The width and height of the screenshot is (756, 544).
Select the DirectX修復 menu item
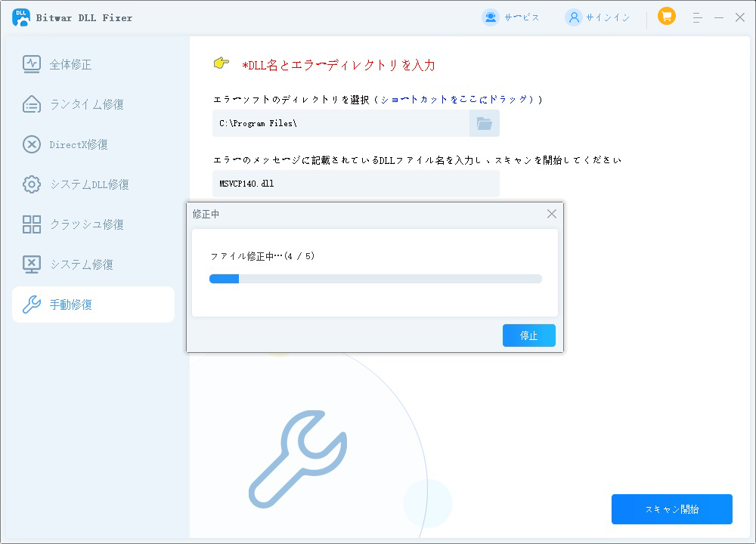[x=94, y=144]
